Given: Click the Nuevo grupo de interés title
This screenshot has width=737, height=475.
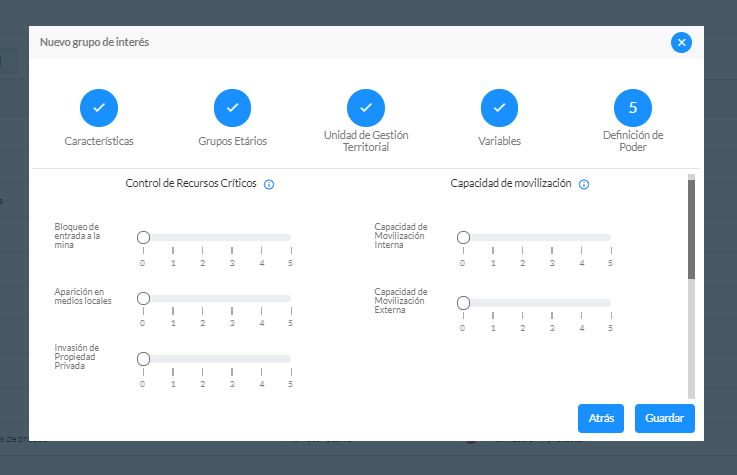Looking at the screenshot, I should pyautogui.click(x=94, y=42).
